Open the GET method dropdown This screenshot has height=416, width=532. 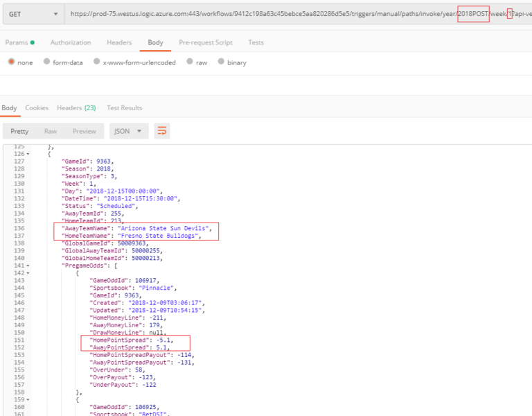click(33, 14)
